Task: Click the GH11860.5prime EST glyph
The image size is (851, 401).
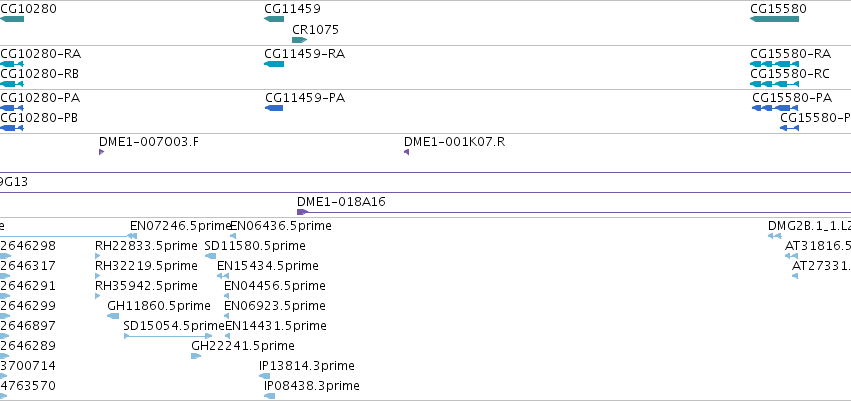Action: coord(113,316)
